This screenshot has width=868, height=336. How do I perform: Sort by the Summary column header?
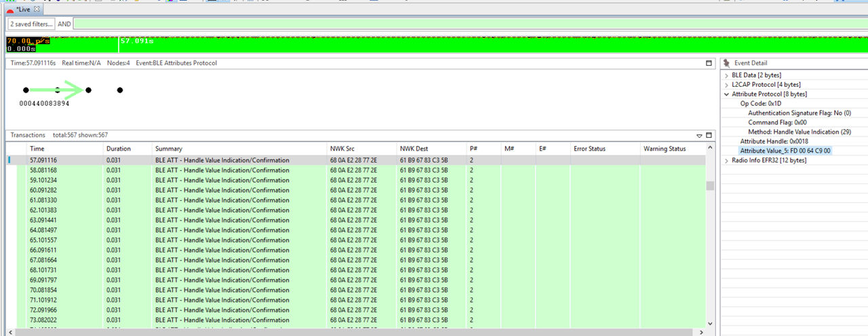tap(239, 149)
